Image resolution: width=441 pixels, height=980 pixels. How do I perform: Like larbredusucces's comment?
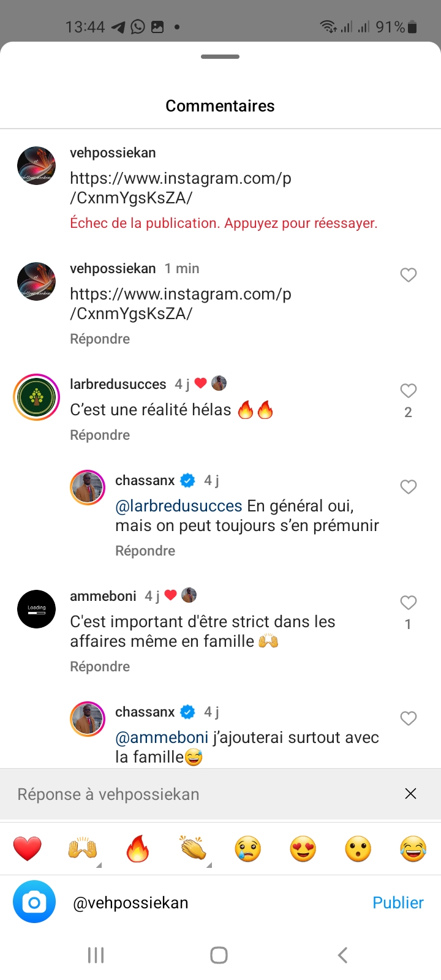pos(409,391)
